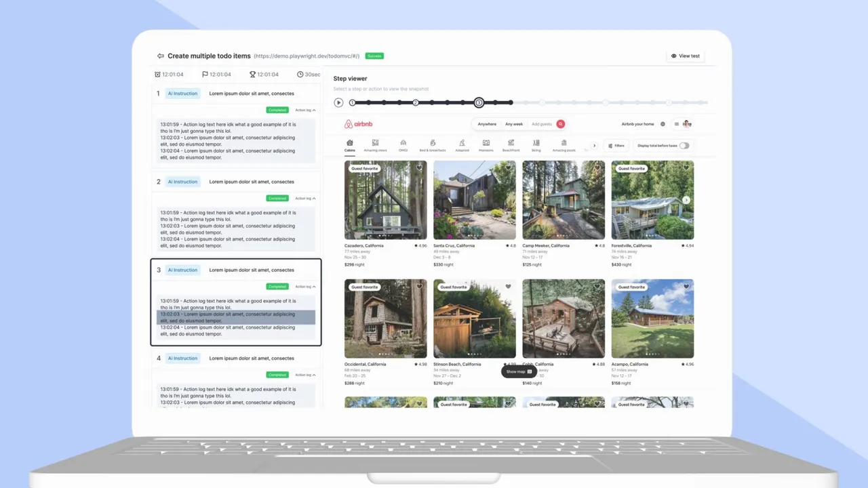Screen dimensions: 868x488
Task: Click the Airbnb logo
Action: pos(358,124)
